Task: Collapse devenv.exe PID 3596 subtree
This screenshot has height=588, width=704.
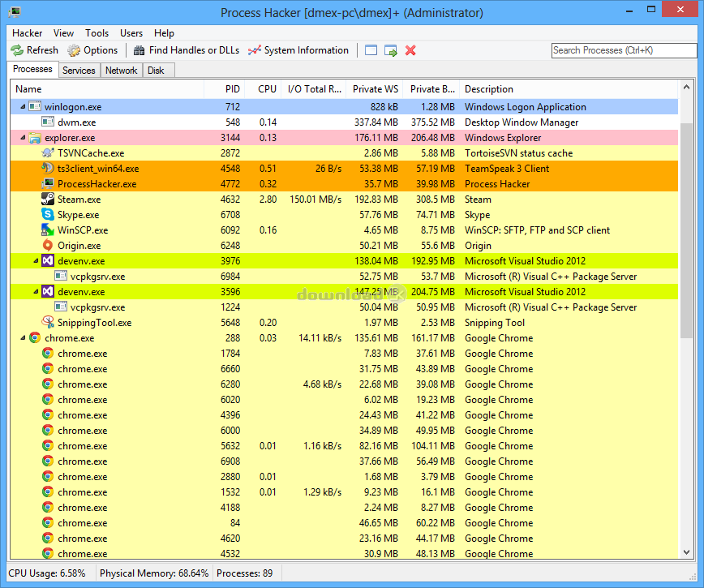Action: (36, 292)
